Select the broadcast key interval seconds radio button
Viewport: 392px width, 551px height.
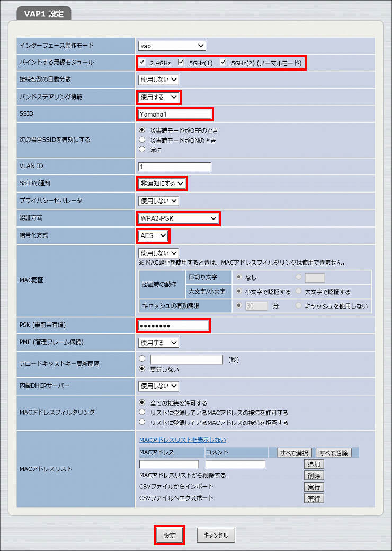[142, 359]
